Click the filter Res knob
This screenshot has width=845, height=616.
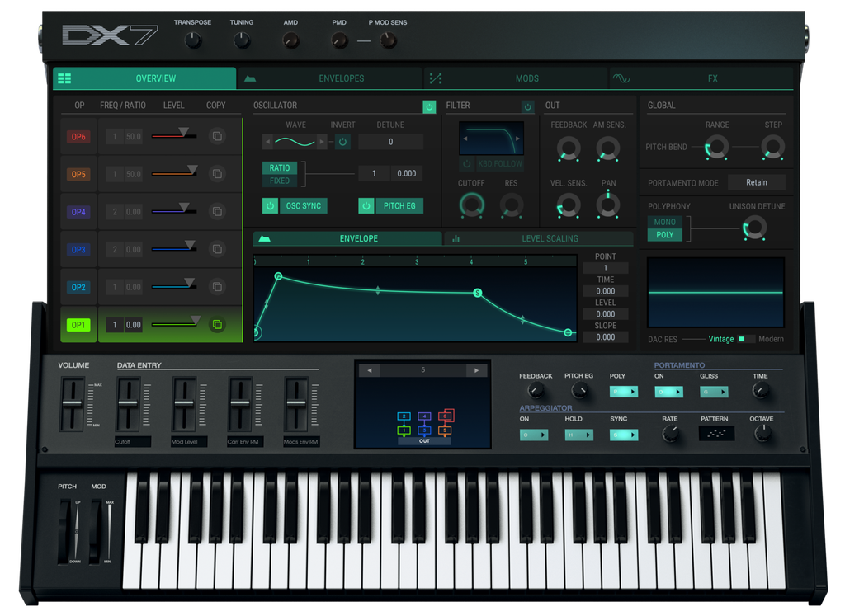(x=512, y=205)
